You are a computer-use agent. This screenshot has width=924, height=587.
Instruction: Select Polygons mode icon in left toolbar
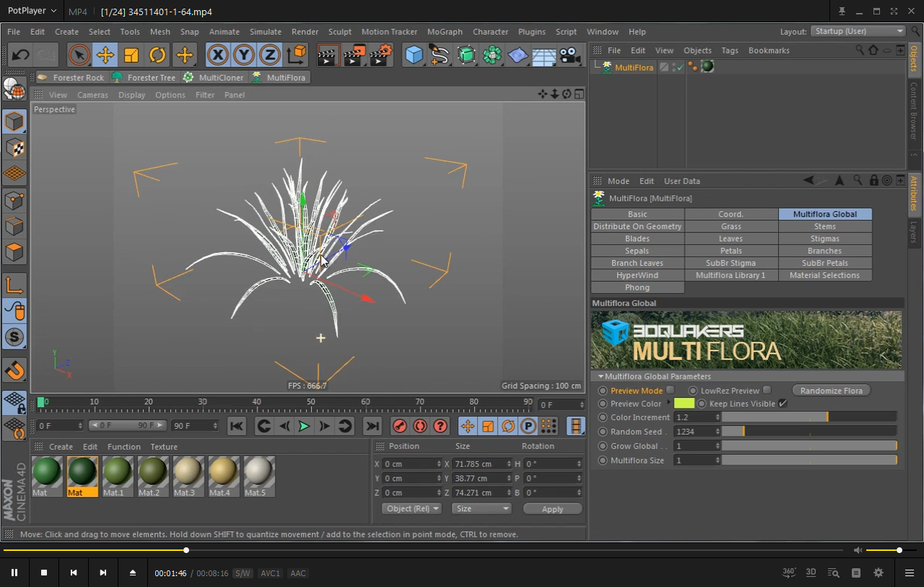coord(14,252)
